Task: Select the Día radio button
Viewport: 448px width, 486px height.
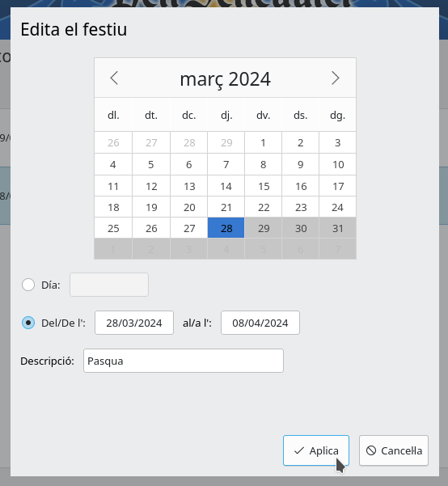Action: [28, 285]
